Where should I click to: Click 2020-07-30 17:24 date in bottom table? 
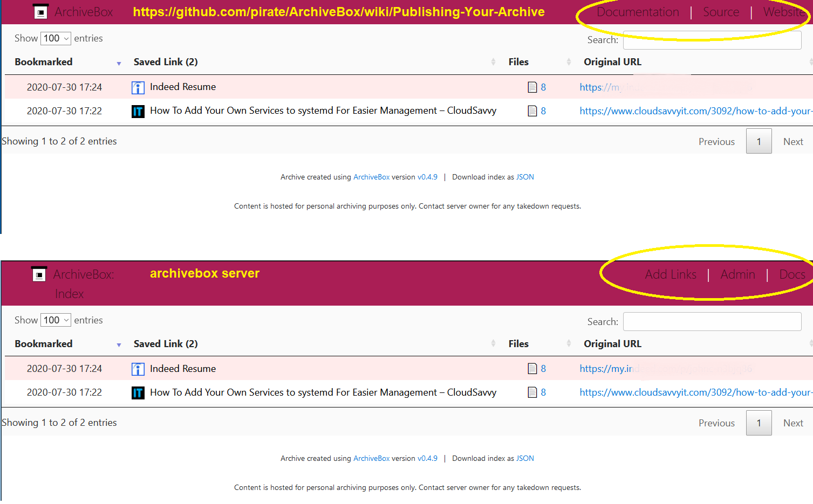click(x=64, y=369)
